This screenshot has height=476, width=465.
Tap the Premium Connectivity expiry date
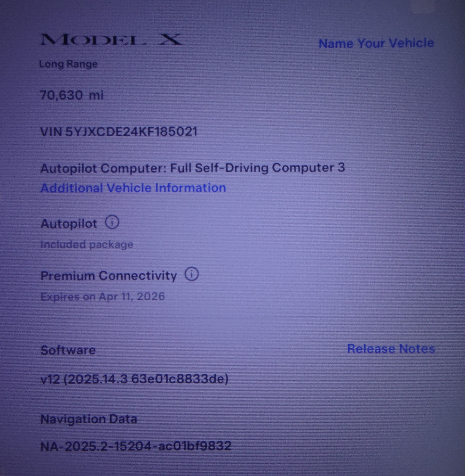[x=102, y=296]
